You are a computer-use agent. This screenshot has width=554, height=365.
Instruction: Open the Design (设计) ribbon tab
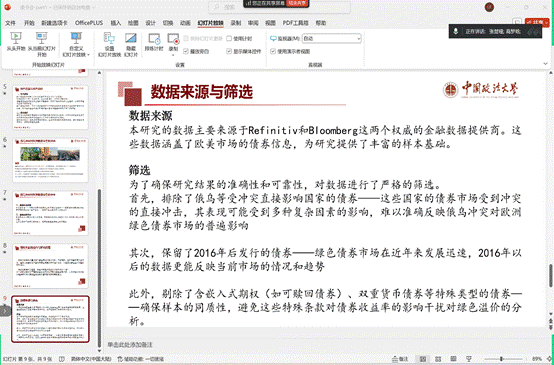(x=151, y=23)
